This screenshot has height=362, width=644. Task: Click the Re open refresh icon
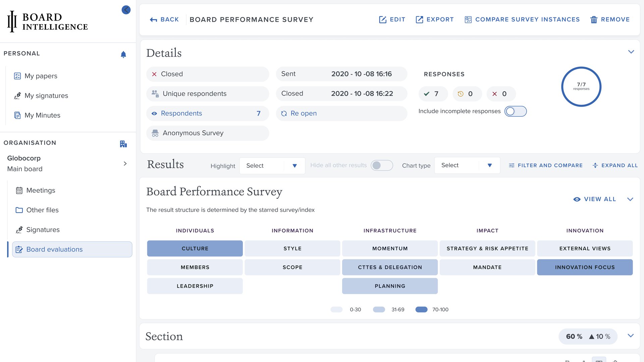pyautogui.click(x=284, y=114)
